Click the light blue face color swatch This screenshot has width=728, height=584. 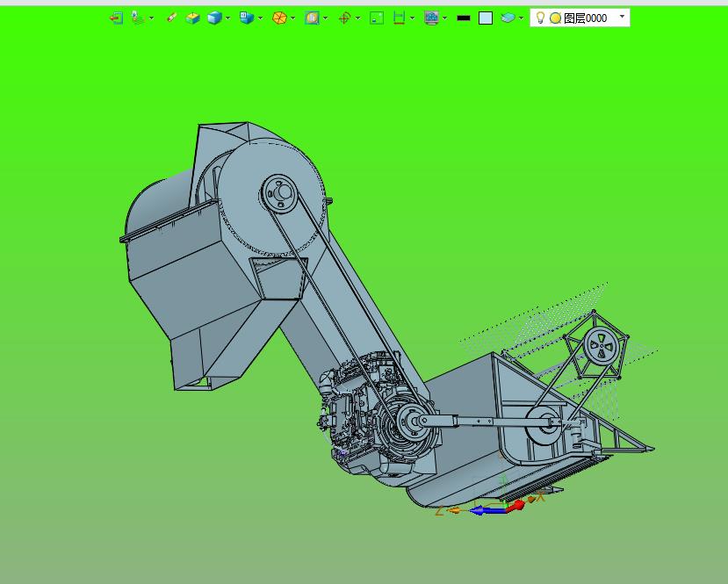pos(486,18)
